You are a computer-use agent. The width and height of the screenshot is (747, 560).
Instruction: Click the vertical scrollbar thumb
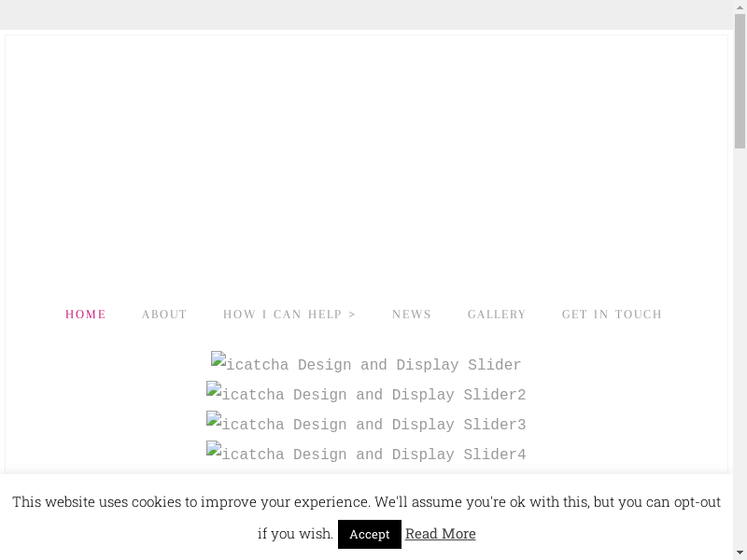pos(740,82)
